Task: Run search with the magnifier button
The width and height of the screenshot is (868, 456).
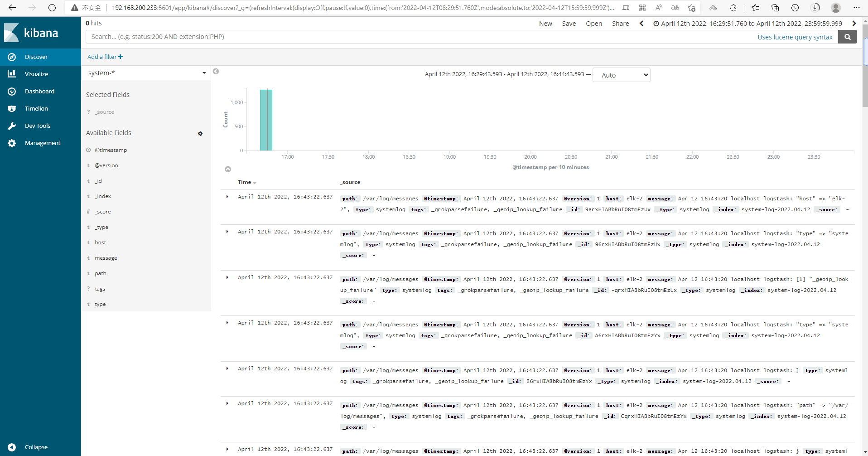Action: pos(847,37)
